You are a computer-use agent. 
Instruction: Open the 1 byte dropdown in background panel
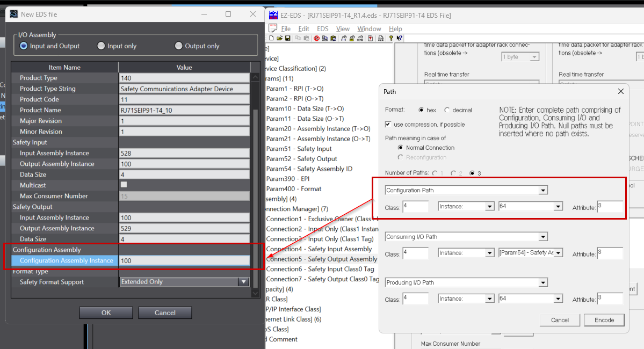point(534,57)
